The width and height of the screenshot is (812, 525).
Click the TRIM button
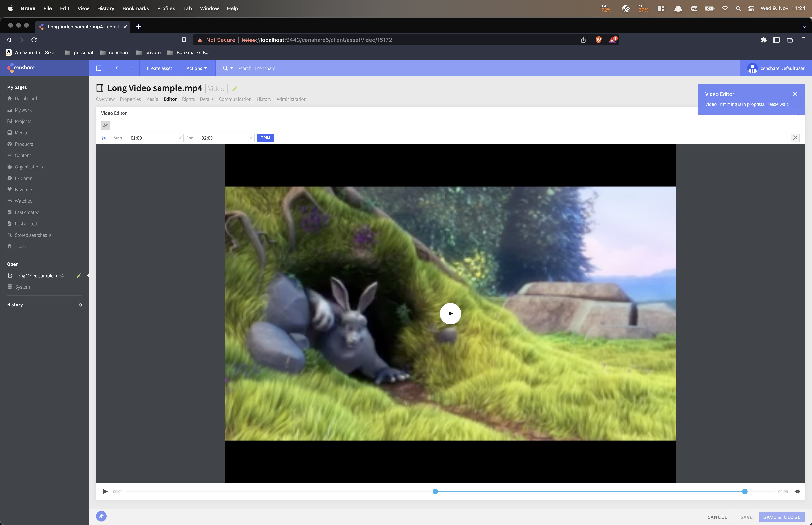click(265, 138)
